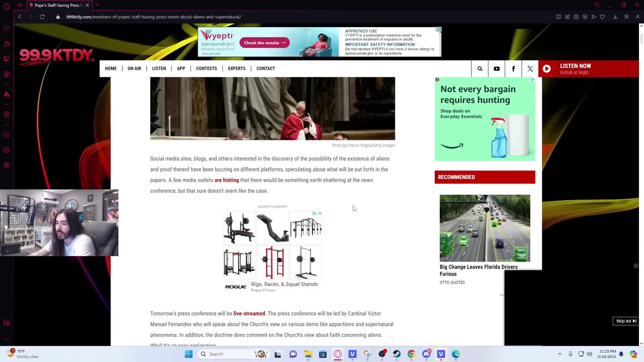Open the ON AIR menu item
Viewport: 644px width, 362px height.
(134, 68)
